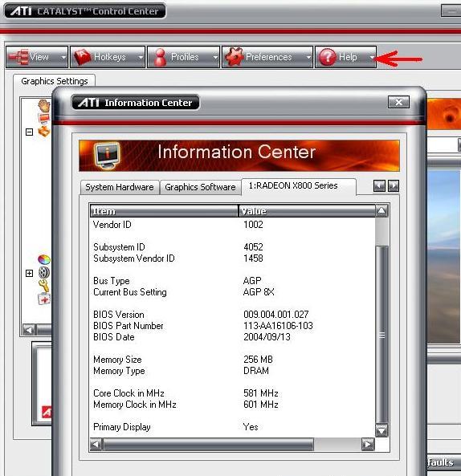Click the red Hotkeys keycap icon
The height and width of the screenshot is (476, 461).
pos(82,57)
